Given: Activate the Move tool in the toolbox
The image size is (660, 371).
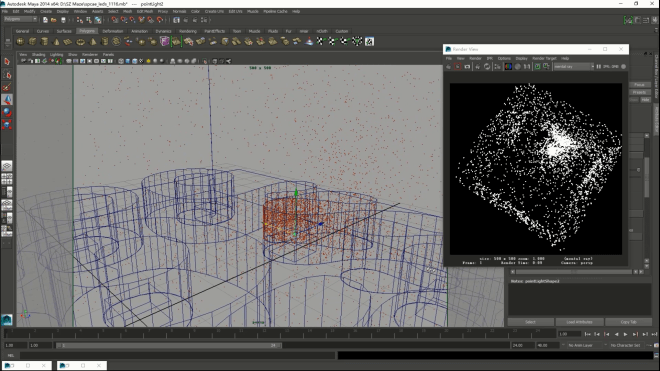Looking at the screenshot, I should click(7, 100).
